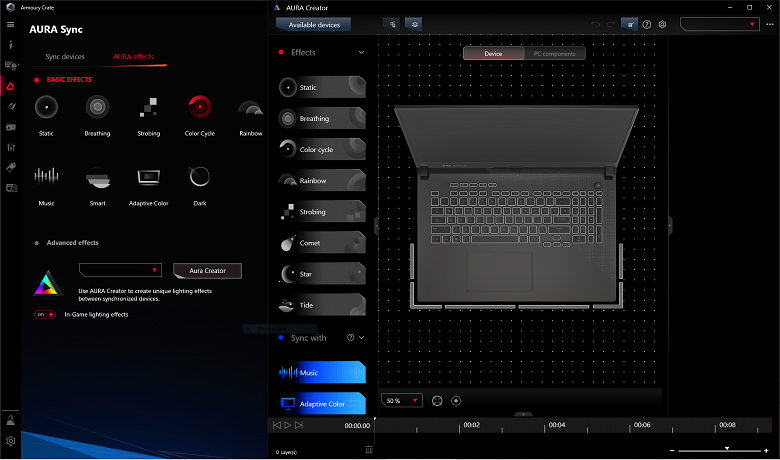The image size is (780, 460).
Task: Open the deals tag icon in sidebar
Action: point(10,167)
